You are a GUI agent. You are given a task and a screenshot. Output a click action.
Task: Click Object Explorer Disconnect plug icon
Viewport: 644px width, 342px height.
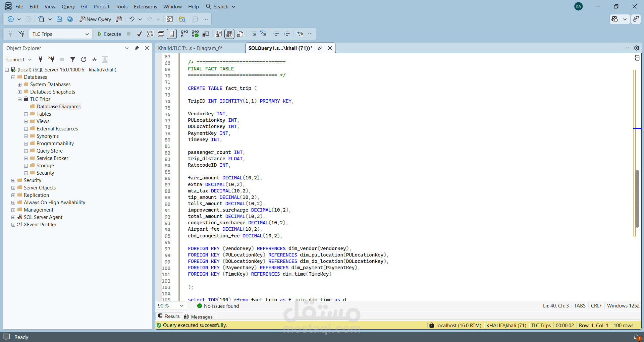point(51,59)
